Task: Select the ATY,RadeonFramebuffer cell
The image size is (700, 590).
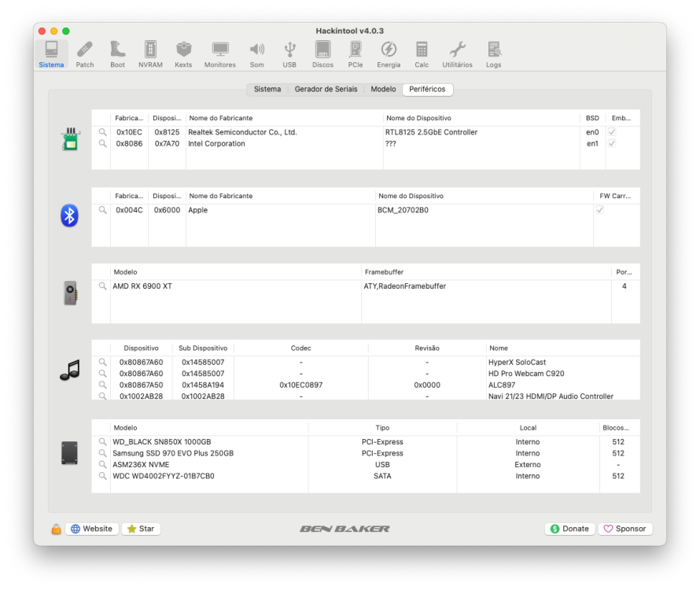Action: click(x=404, y=286)
